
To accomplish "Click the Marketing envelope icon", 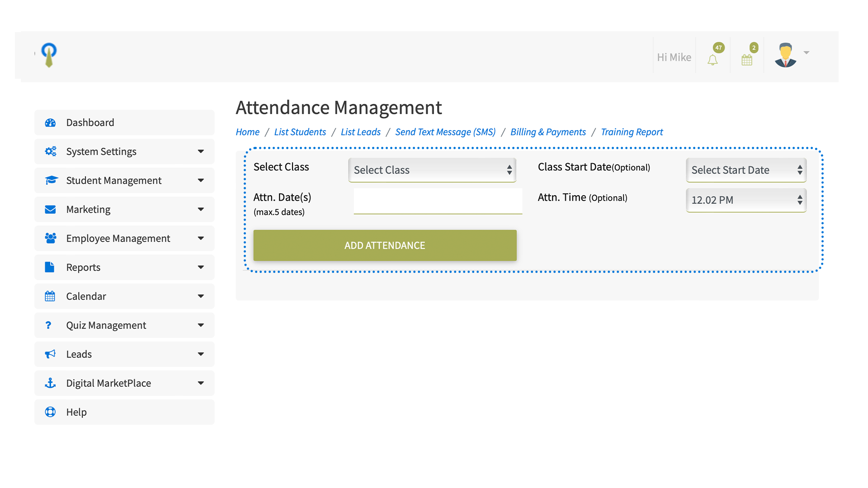I will tap(50, 209).
